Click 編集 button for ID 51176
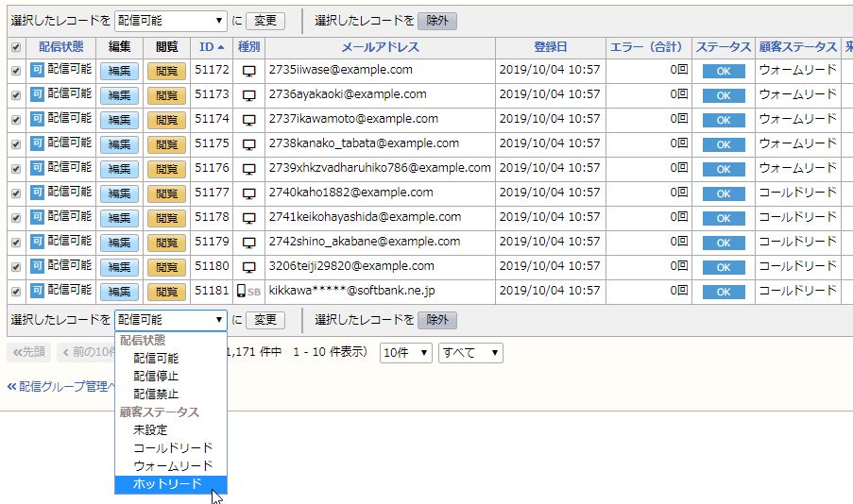 point(119,169)
